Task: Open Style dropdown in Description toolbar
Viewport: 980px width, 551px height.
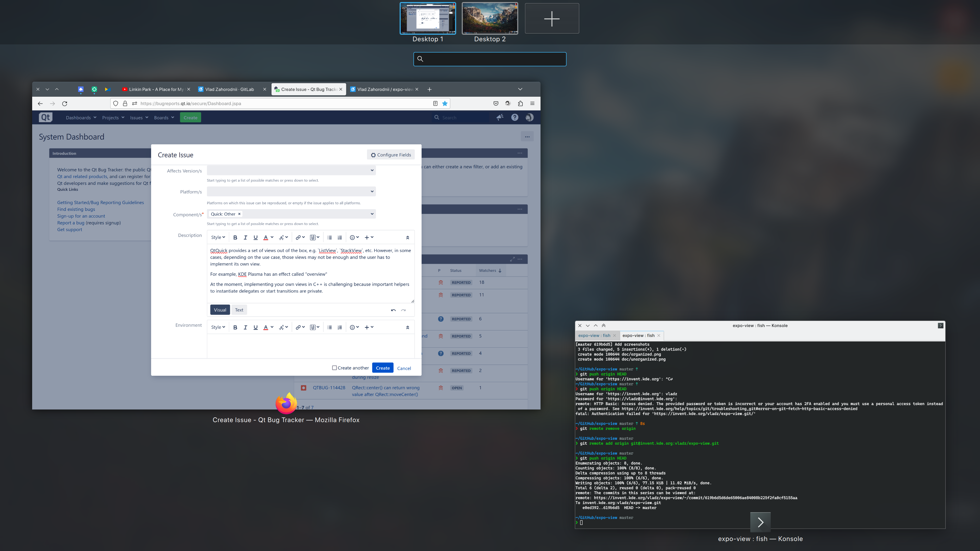Action: pyautogui.click(x=218, y=237)
